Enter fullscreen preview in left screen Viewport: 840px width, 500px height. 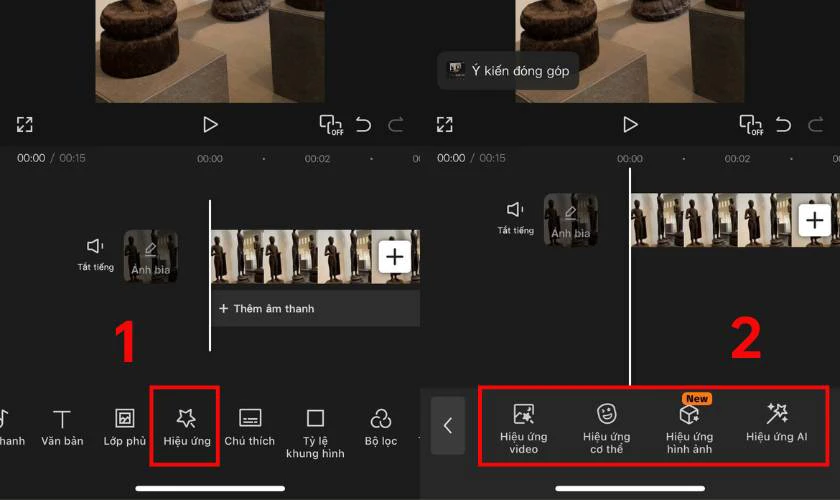click(25, 124)
